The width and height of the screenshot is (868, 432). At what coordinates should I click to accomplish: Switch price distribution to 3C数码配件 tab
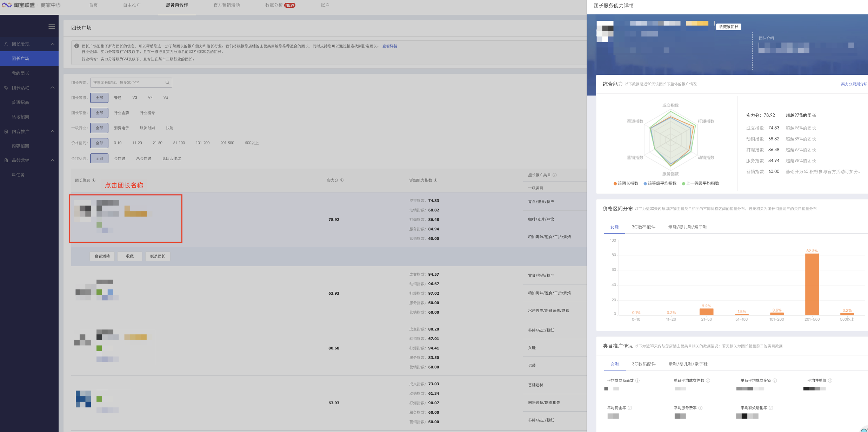[x=643, y=227]
